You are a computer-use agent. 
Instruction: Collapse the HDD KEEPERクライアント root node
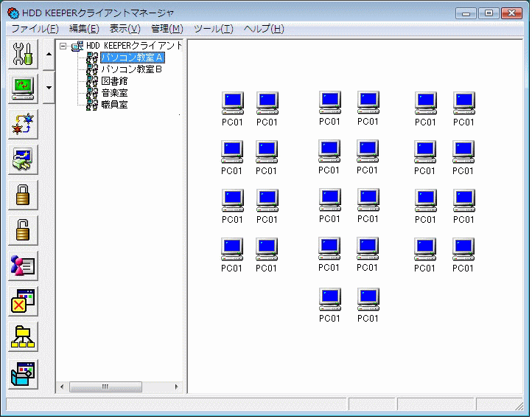[x=64, y=46]
